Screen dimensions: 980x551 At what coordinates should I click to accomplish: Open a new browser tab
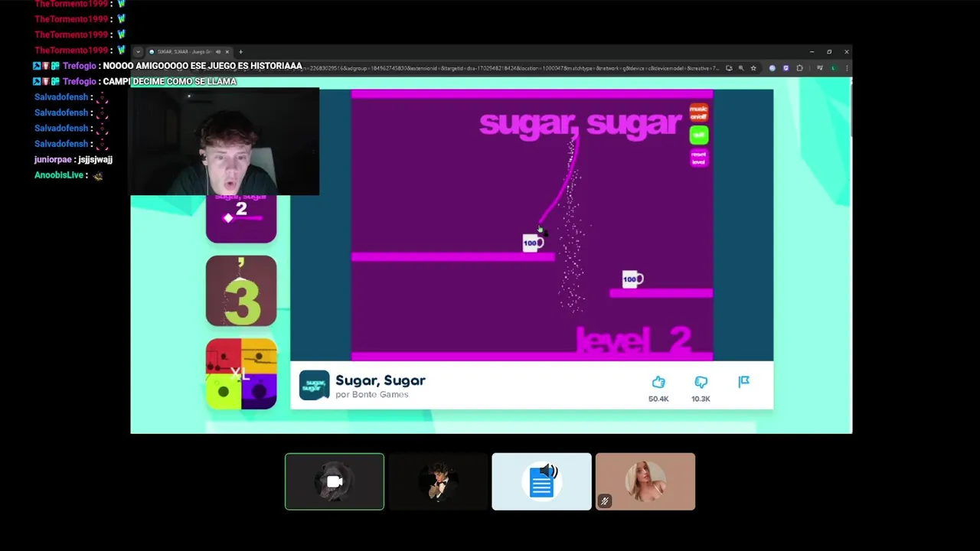click(x=240, y=52)
